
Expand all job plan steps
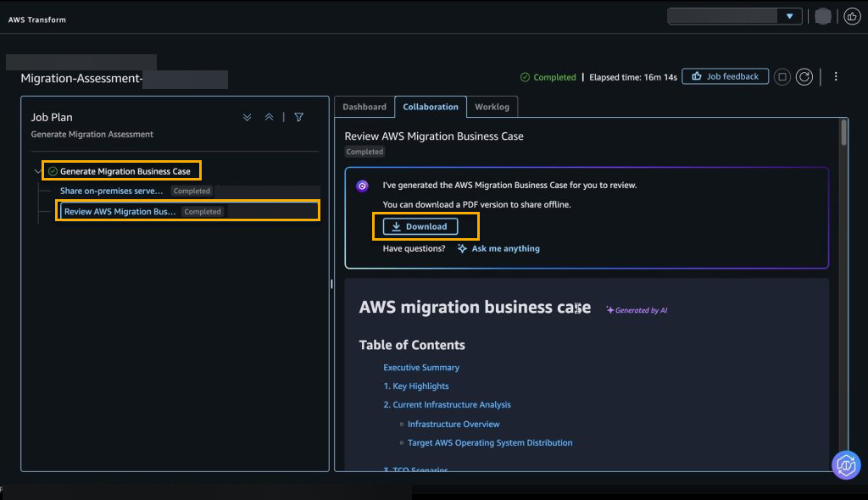[x=247, y=118]
